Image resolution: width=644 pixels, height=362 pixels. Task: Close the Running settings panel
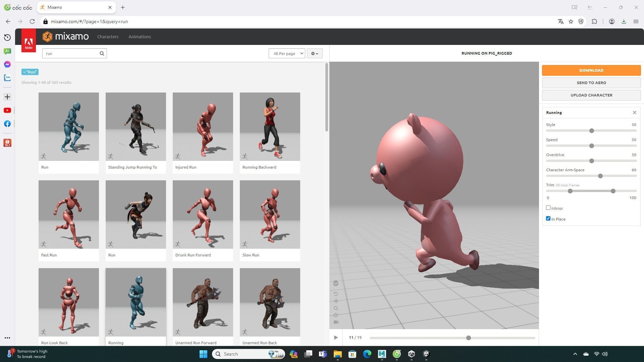pyautogui.click(x=635, y=113)
